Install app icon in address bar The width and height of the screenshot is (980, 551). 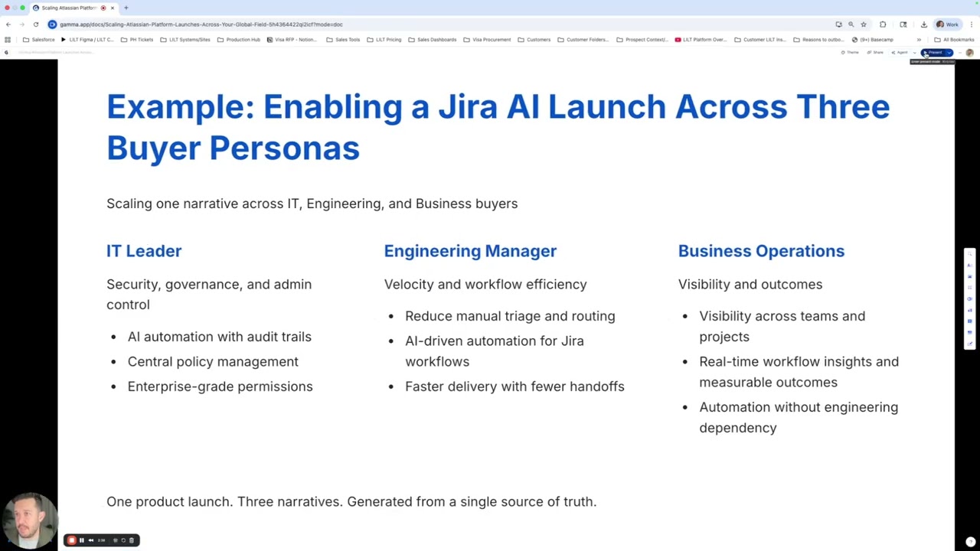pos(838,24)
